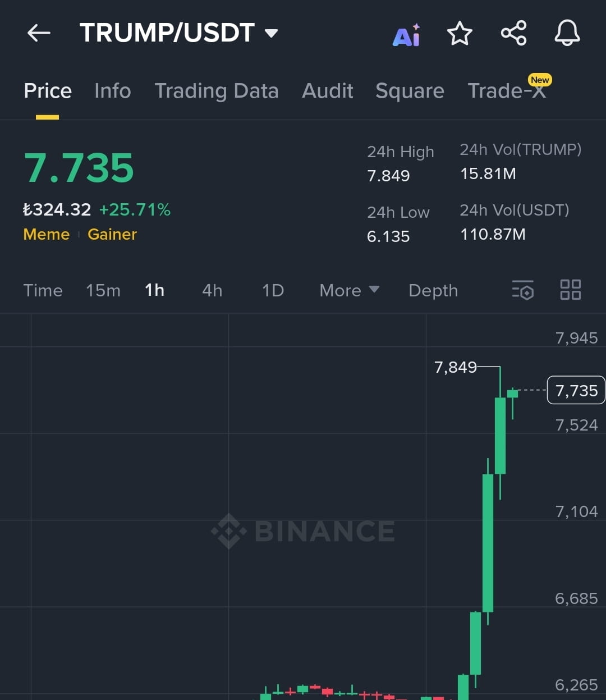
Task: Open the Trading Data tab
Action: pos(217,91)
